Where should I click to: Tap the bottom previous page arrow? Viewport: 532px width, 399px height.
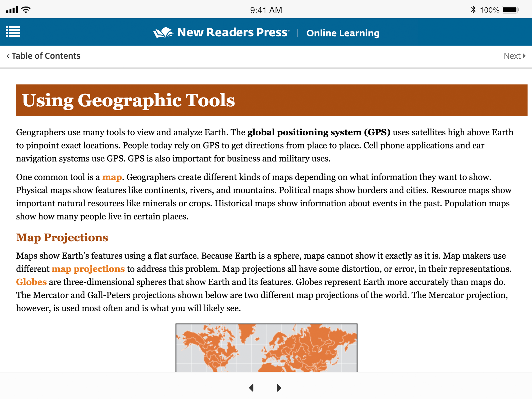click(x=251, y=388)
